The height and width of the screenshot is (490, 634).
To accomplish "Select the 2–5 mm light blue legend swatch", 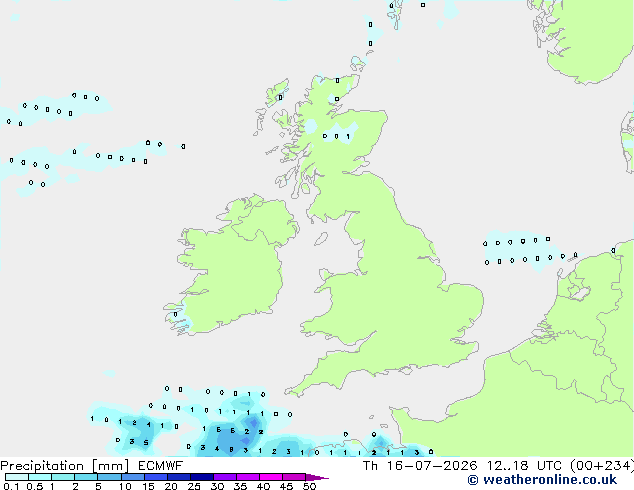I will pyautogui.click(x=86, y=477).
